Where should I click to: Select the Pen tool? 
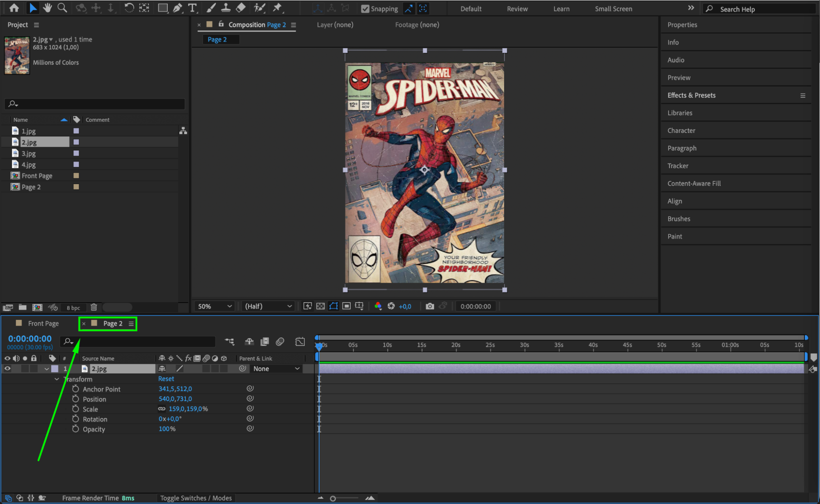pos(178,8)
